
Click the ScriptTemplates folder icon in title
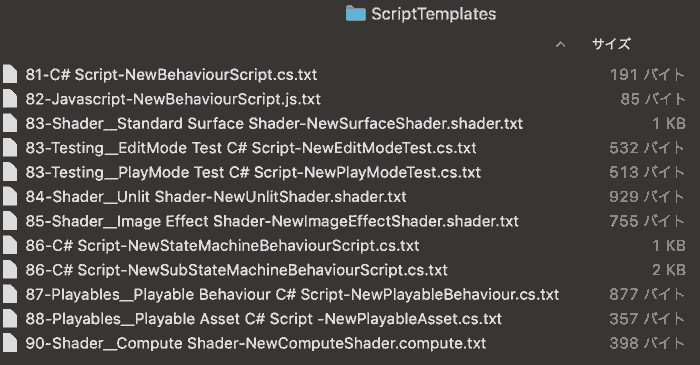[x=355, y=14]
